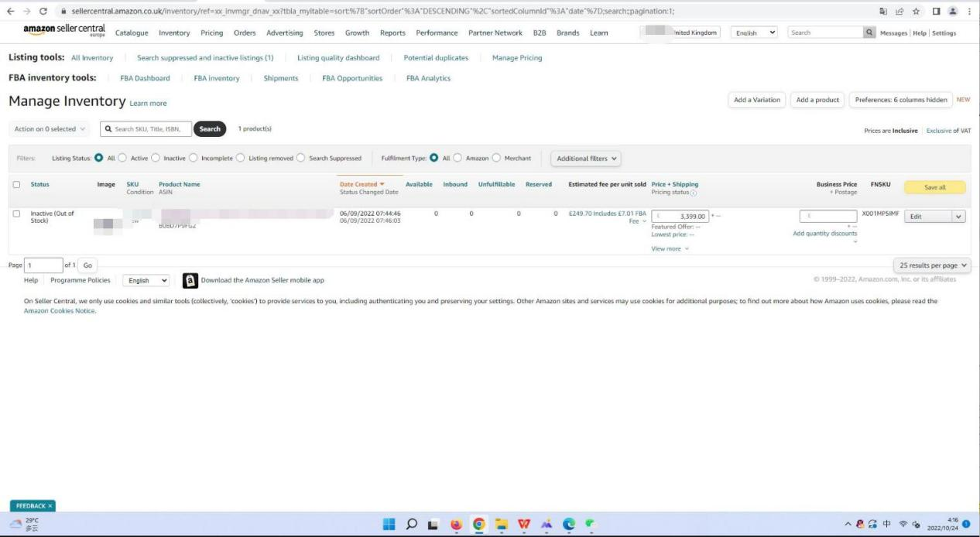The width and height of the screenshot is (980, 537).
Task: Sort by the Date Created column
Action: pyautogui.click(x=362, y=184)
